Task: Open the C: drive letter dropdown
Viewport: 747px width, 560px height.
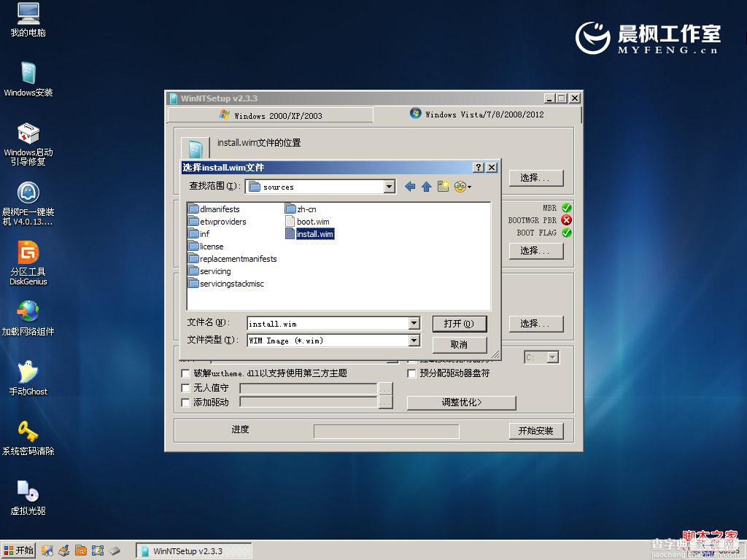Action: point(552,357)
